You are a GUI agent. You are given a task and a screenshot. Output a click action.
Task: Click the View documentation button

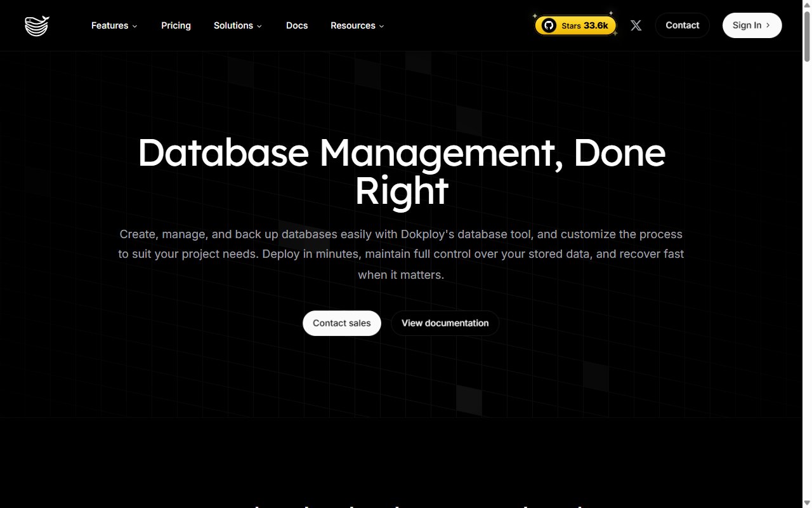(x=445, y=323)
